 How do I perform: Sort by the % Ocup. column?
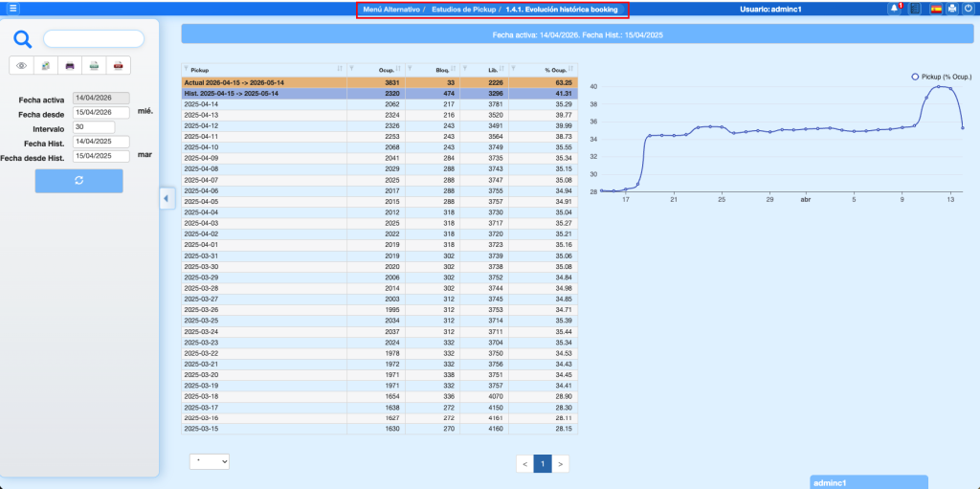(x=572, y=70)
